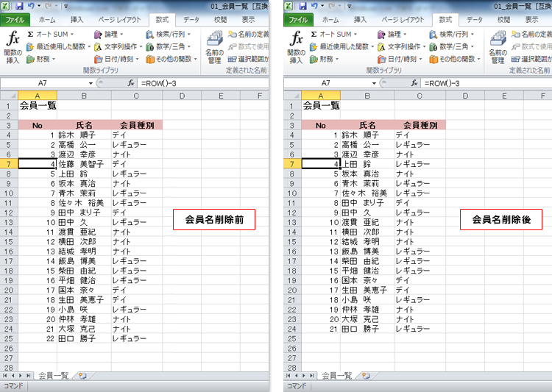Select cell 上田 鈴 in right window
Viewport: 552px width, 392px height.
pos(367,164)
